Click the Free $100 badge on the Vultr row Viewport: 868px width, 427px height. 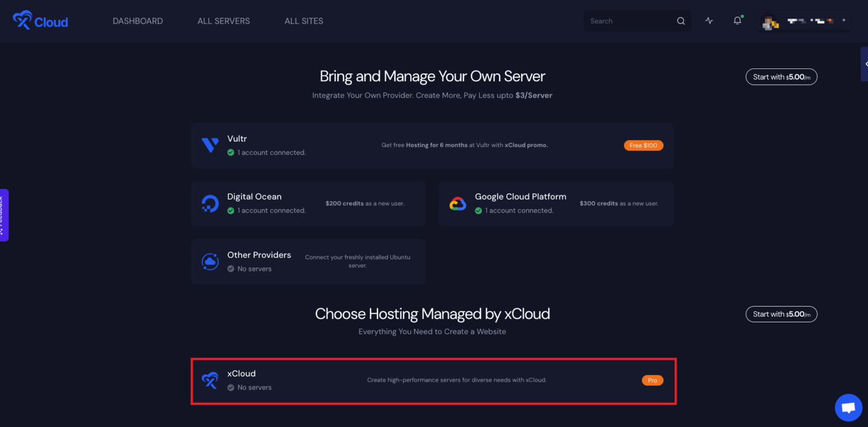(x=643, y=145)
